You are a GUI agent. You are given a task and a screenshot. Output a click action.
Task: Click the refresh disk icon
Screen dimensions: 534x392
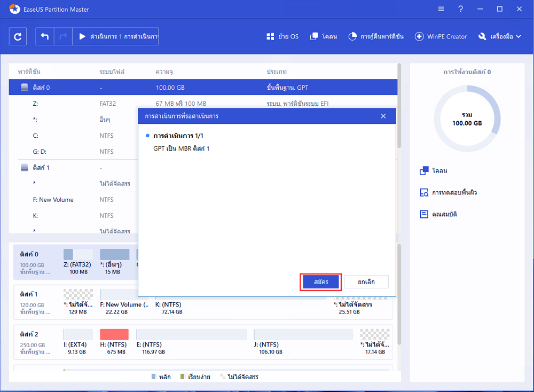click(x=18, y=36)
